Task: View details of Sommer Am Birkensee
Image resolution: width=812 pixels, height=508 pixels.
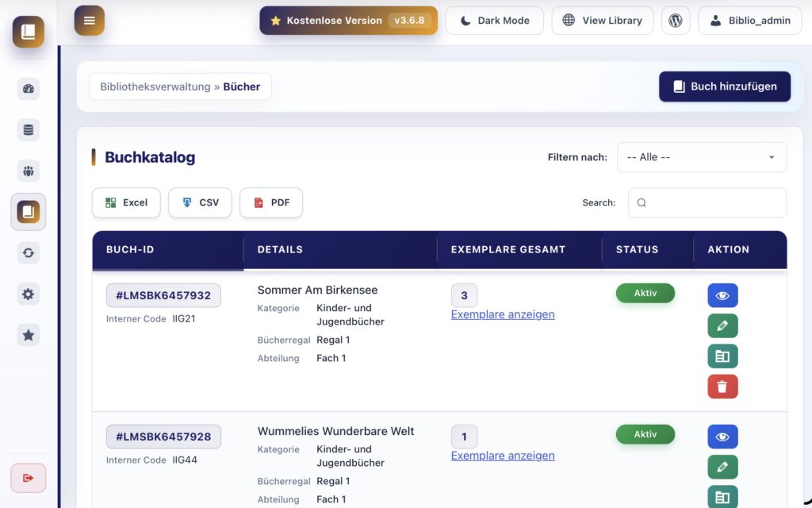Action: 722,295
